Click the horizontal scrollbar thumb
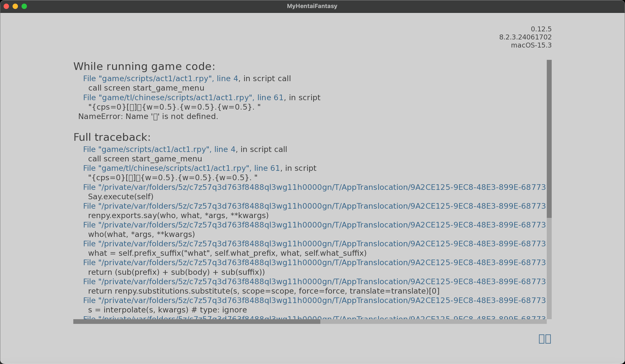Image resolution: width=625 pixels, height=364 pixels. pos(196,322)
